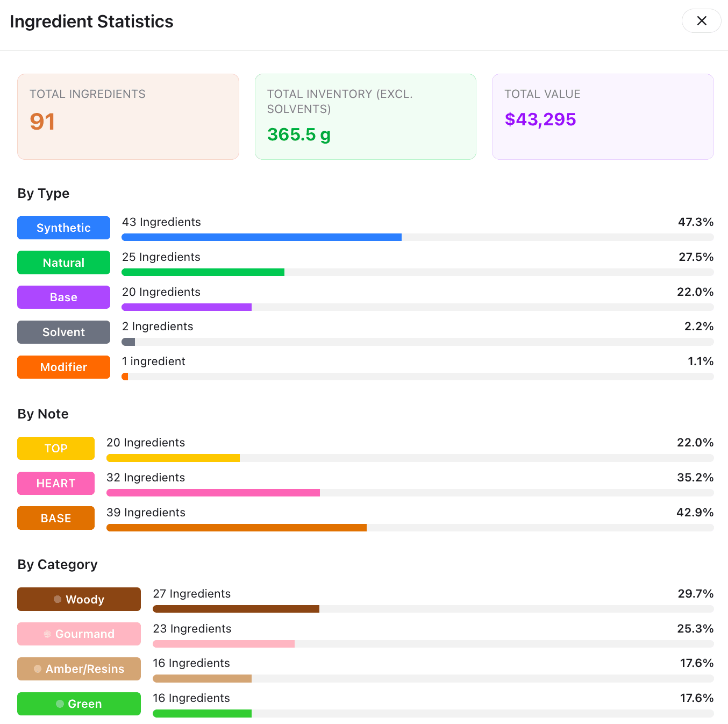Toggle the Woody category filter

point(78,599)
